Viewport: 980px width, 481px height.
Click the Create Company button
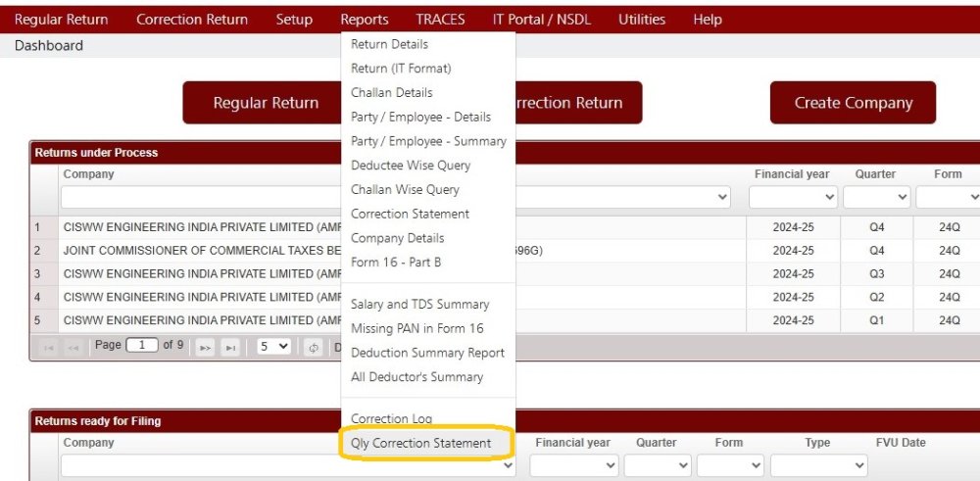(853, 103)
